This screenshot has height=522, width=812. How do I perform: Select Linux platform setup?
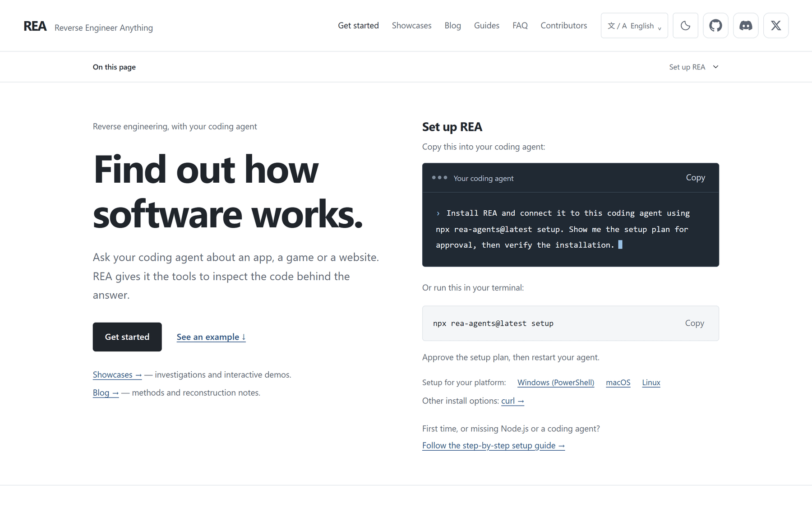(x=651, y=383)
